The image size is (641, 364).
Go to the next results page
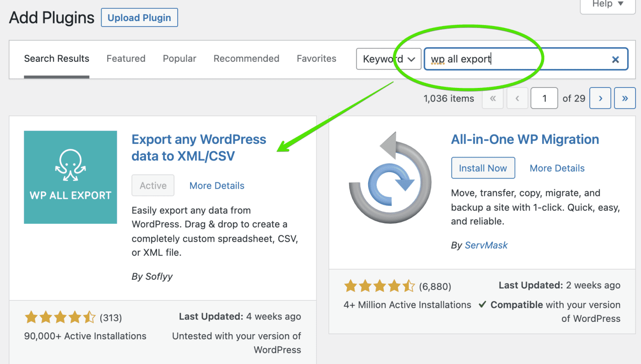[600, 98]
